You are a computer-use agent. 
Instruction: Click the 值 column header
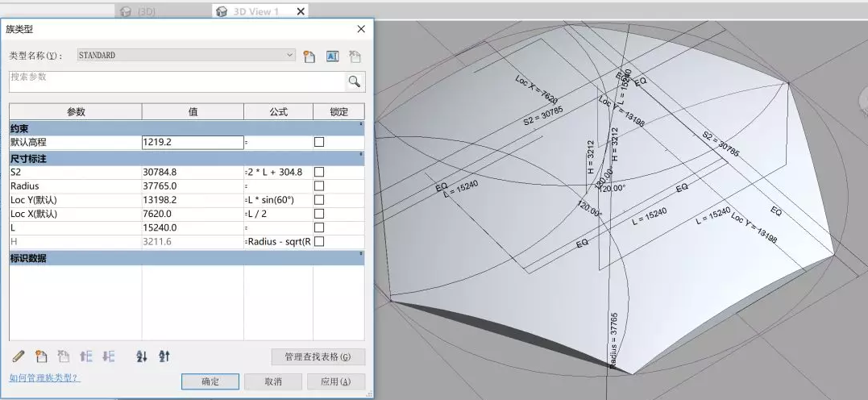[x=193, y=111]
